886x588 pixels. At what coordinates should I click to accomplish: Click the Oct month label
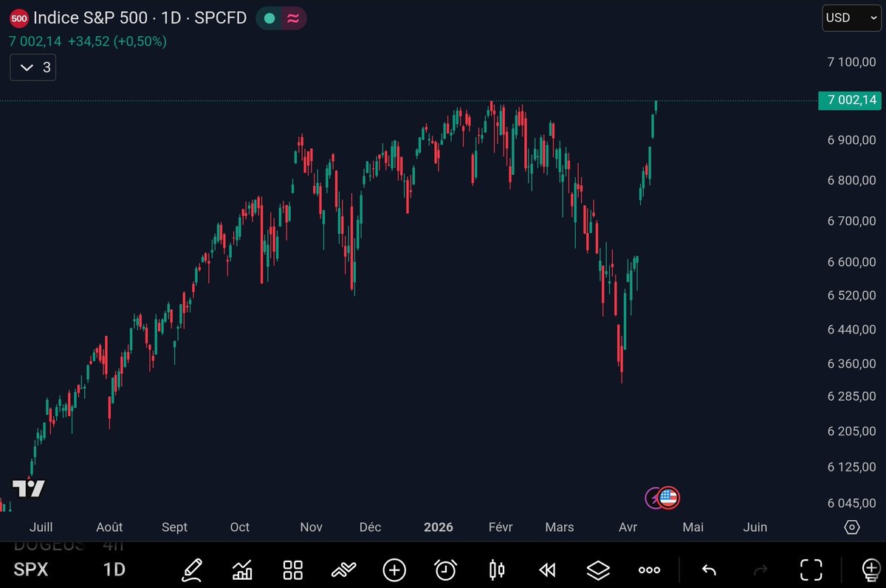point(240,528)
